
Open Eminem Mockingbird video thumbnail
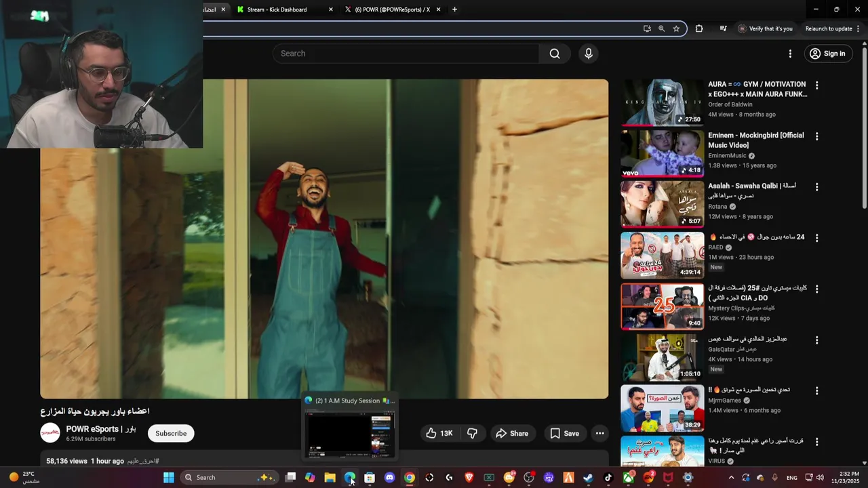pos(663,153)
